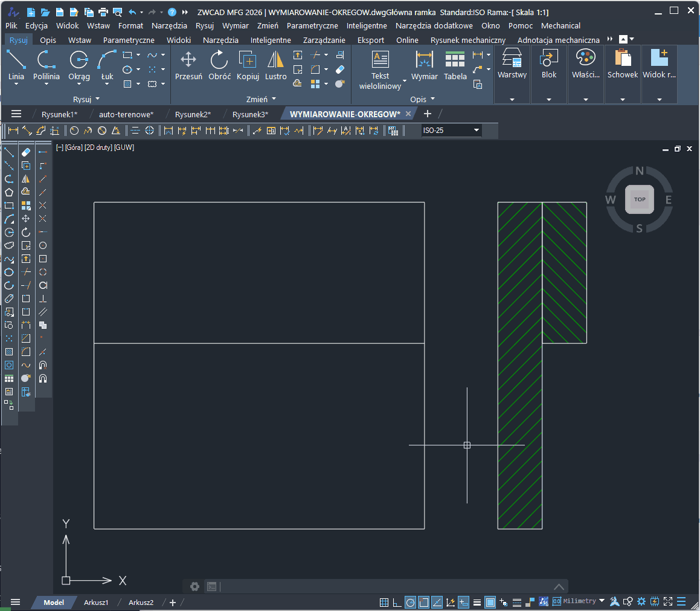This screenshot has height=611, width=700.
Task: Switch to the Rysunek mechaniczny ribbon tab
Action: pyautogui.click(x=468, y=40)
